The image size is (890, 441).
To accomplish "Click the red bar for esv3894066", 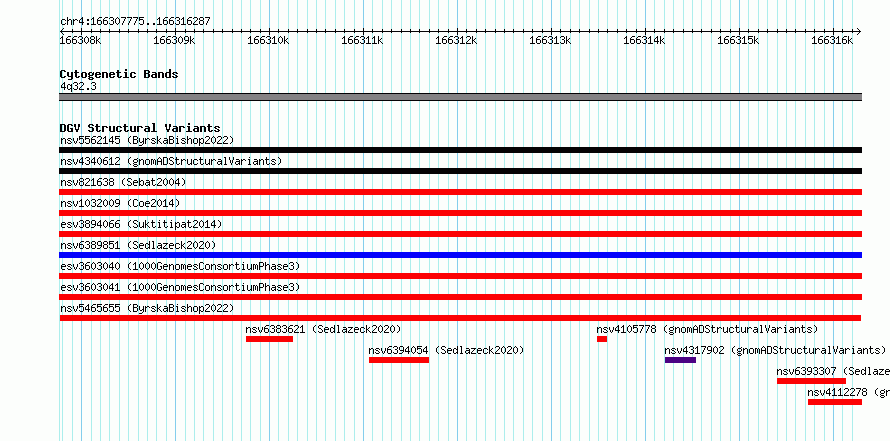I will point(460,234).
